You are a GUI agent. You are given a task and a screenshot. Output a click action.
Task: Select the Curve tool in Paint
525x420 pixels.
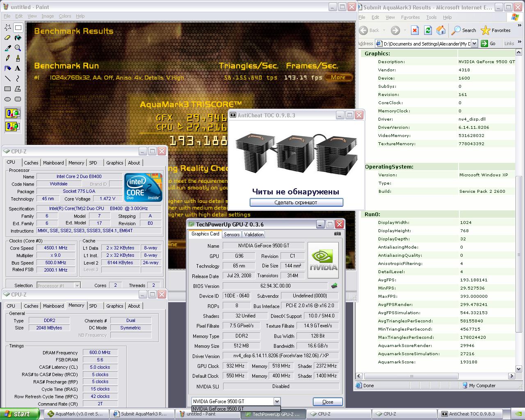[18, 78]
